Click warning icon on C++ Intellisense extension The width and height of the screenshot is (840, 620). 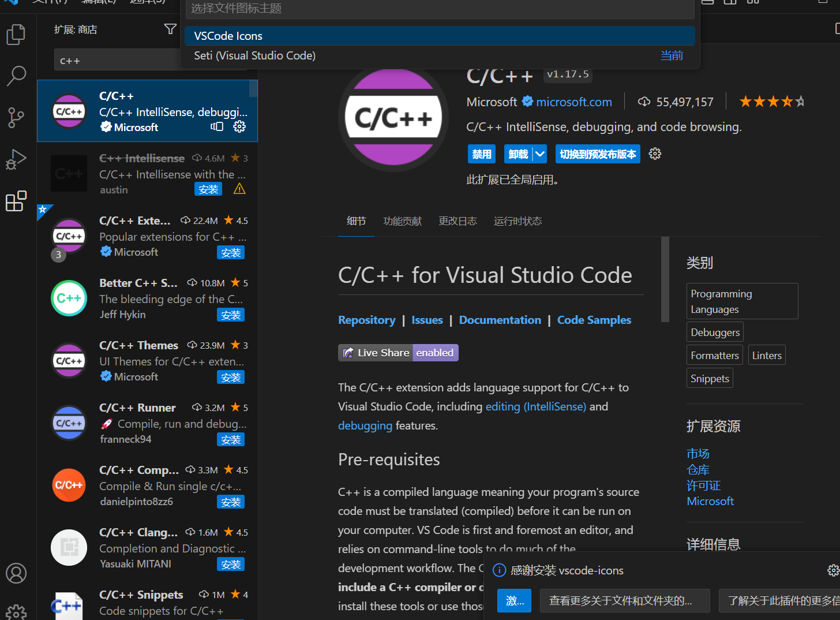[x=239, y=189]
